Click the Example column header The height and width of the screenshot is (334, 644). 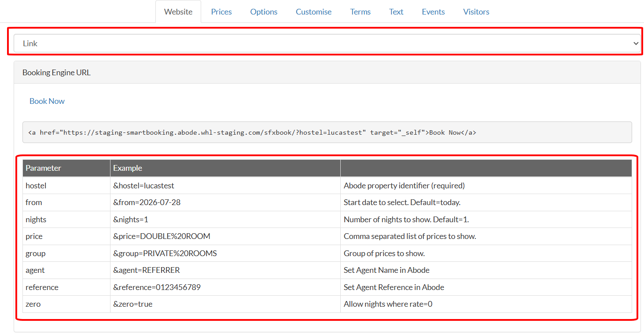point(225,168)
